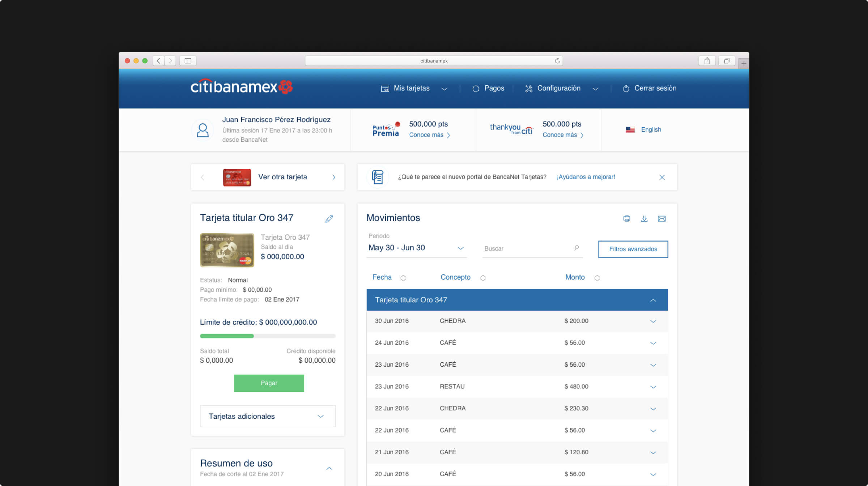The image size is (868, 486).
Task: Click the thankyou from citi logo
Action: point(511,129)
